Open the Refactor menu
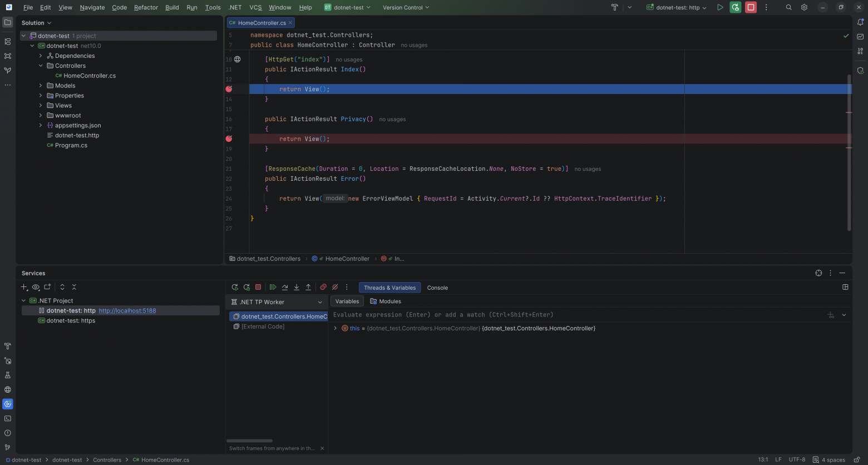 146,8
